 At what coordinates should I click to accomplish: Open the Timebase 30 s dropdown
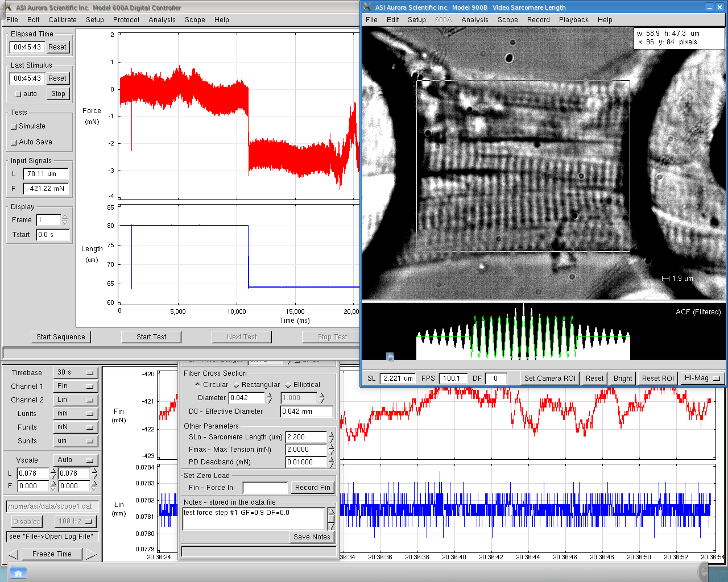(76, 372)
